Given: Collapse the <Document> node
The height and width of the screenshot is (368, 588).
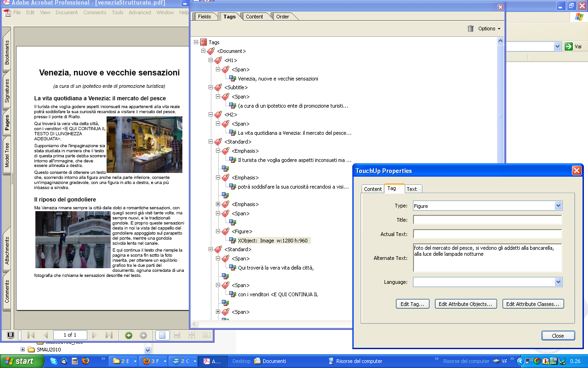Looking at the screenshot, I should tap(204, 51).
